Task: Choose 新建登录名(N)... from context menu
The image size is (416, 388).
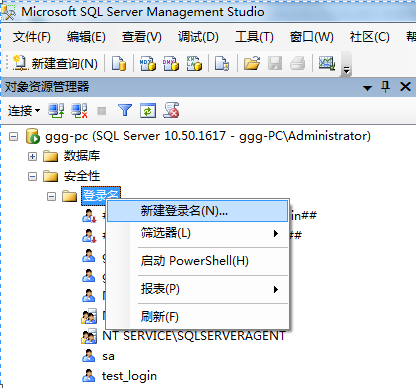Action: pos(197,211)
